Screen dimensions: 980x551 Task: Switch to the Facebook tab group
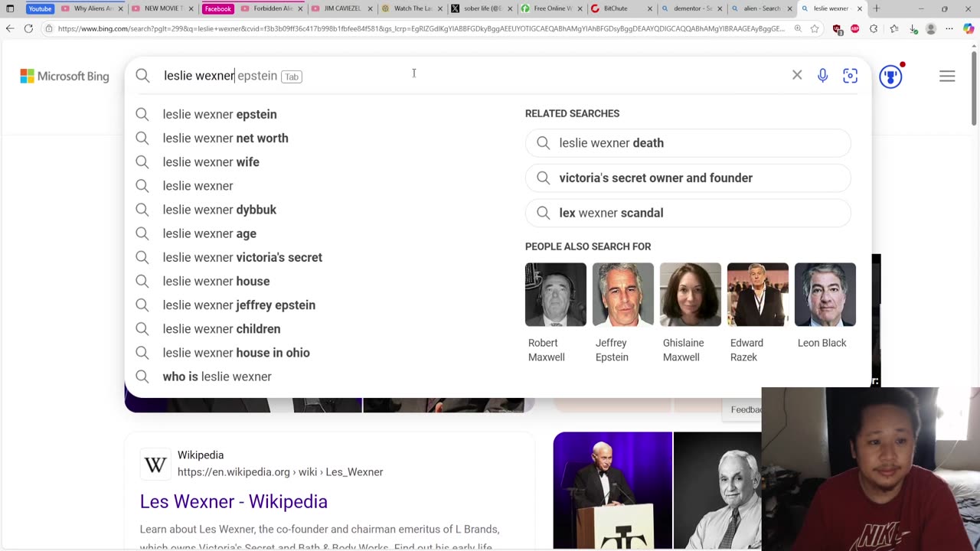pyautogui.click(x=217, y=8)
